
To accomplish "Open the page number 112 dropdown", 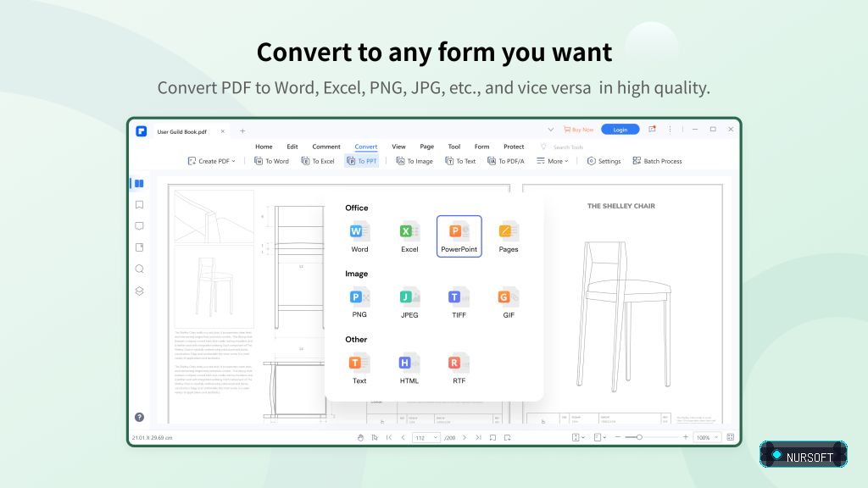I will coord(426,438).
